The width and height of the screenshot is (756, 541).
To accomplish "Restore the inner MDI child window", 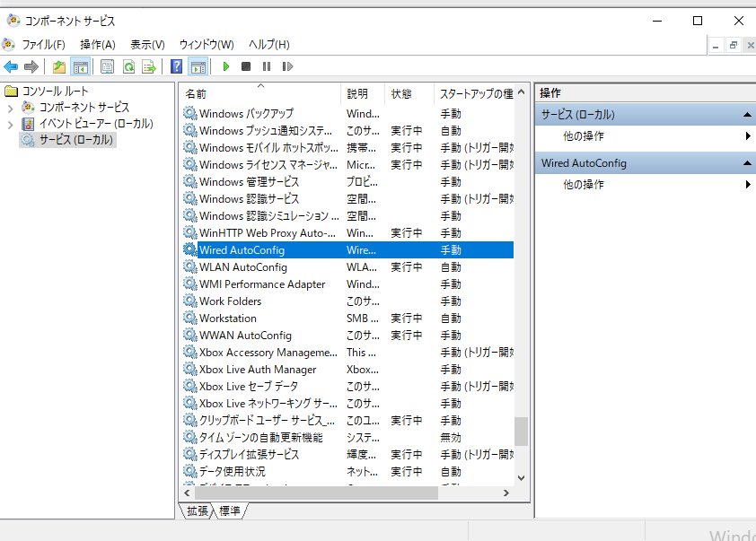I will click(x=734, y=45).
